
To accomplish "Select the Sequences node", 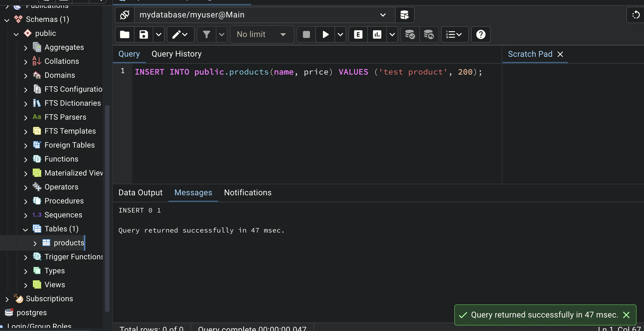I will pyautogui.click(x=63, y=215).
